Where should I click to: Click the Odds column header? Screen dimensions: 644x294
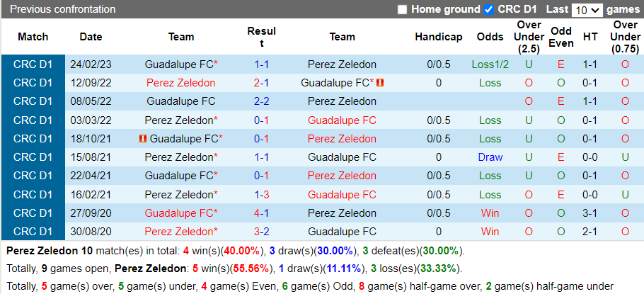[x=490, y=37]
